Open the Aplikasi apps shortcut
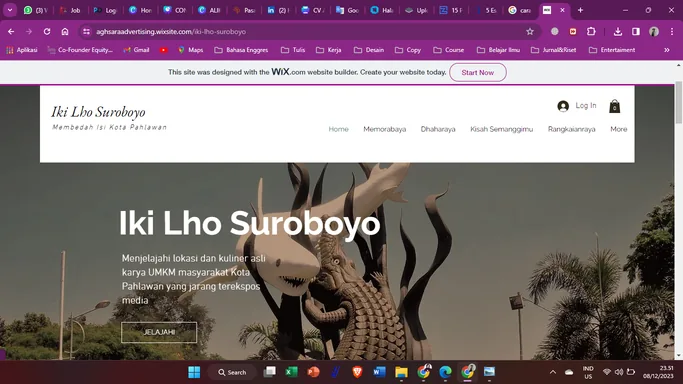Image resolution: width=683 pixels, height=384 pixels. pyautogui.click(x=22, y=50)
